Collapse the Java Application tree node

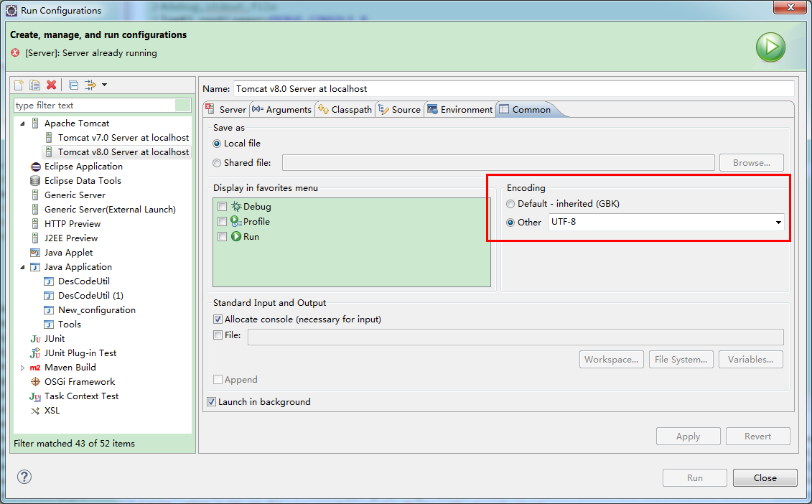tap(22, 267)
